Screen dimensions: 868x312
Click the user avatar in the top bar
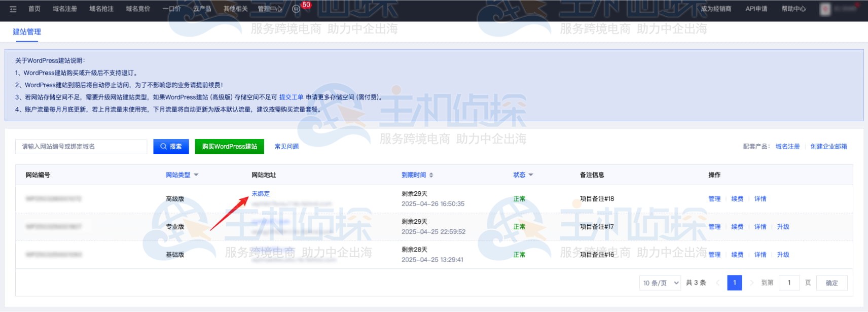tap(825, 9)
